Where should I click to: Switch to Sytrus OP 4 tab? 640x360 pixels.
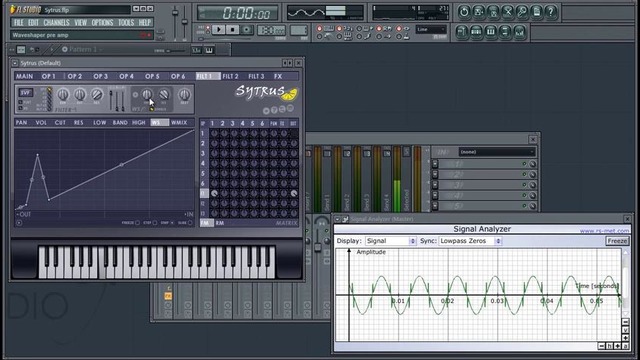[x=126, y=76]
